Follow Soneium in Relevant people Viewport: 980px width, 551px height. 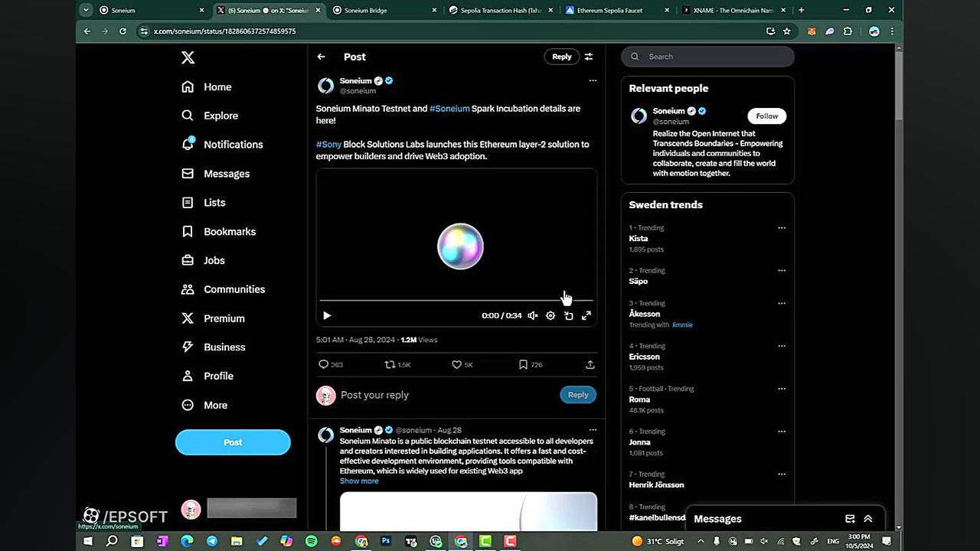pyautogui.click(x=766, y=116)
